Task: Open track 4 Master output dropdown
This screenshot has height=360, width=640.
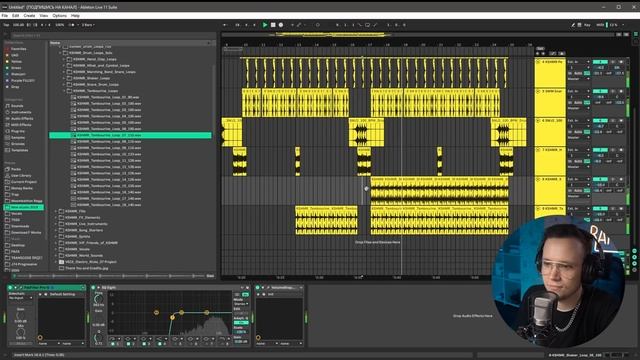Action: [579, 79]
